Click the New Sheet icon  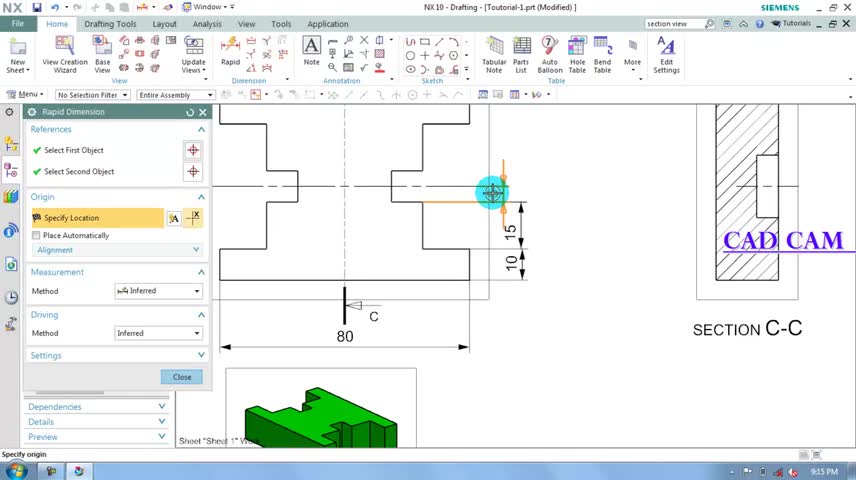pyautogui.click(x=17, y=56)
